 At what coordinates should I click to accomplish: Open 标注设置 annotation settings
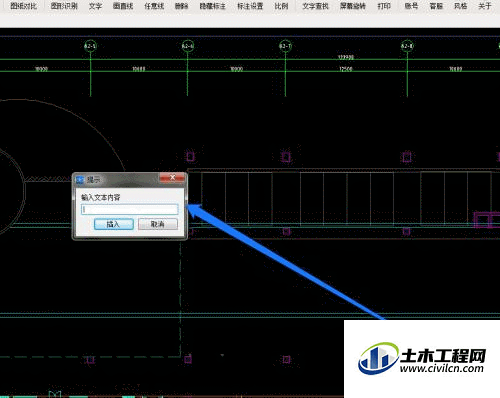250,6
